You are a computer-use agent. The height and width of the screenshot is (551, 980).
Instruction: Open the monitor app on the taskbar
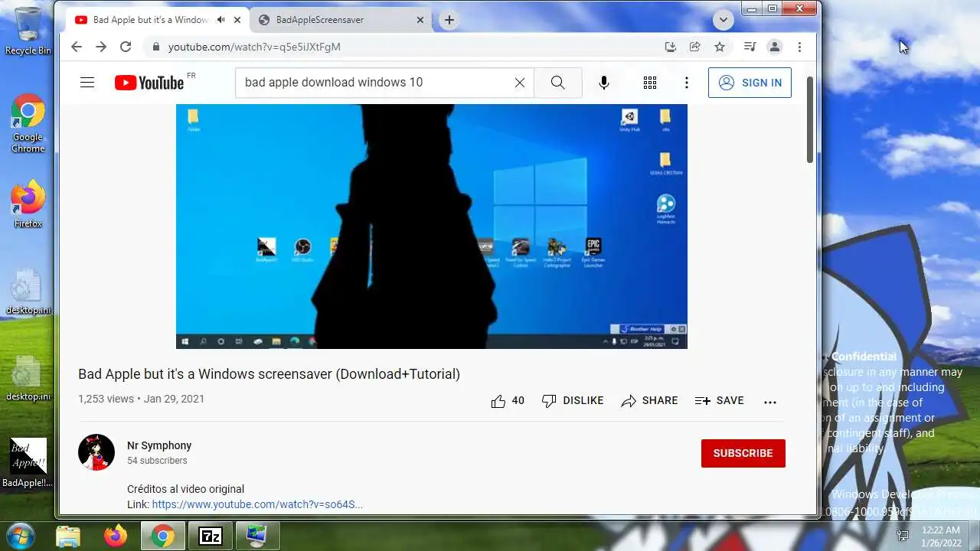(x=257, y=536)
